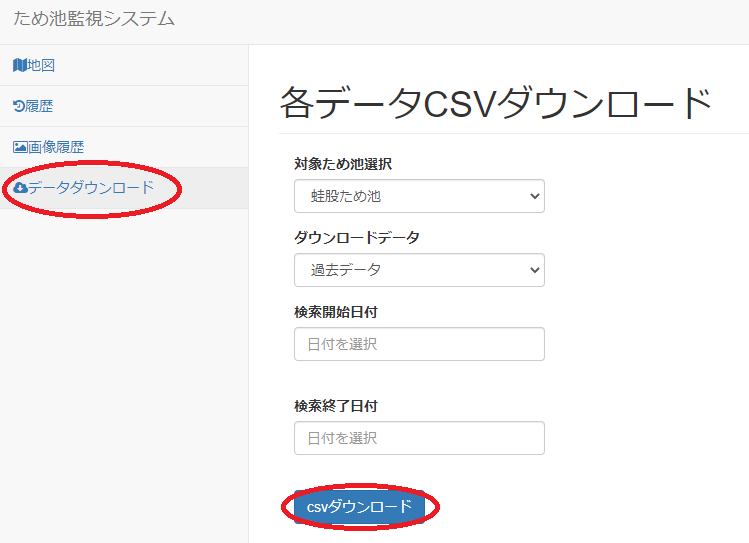Click the picture icon beside 画像履歴

pyautogui.click(x=20, y=147)
